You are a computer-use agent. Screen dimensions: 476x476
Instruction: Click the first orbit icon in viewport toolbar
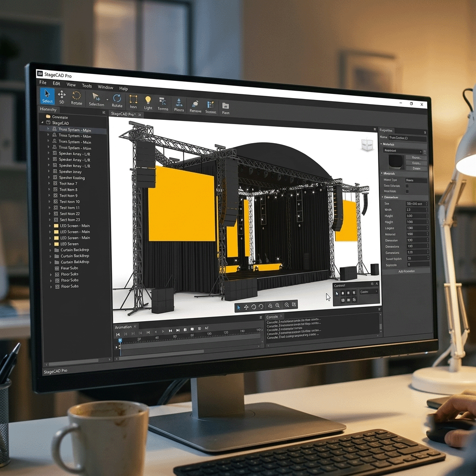[x=253, y=307]
